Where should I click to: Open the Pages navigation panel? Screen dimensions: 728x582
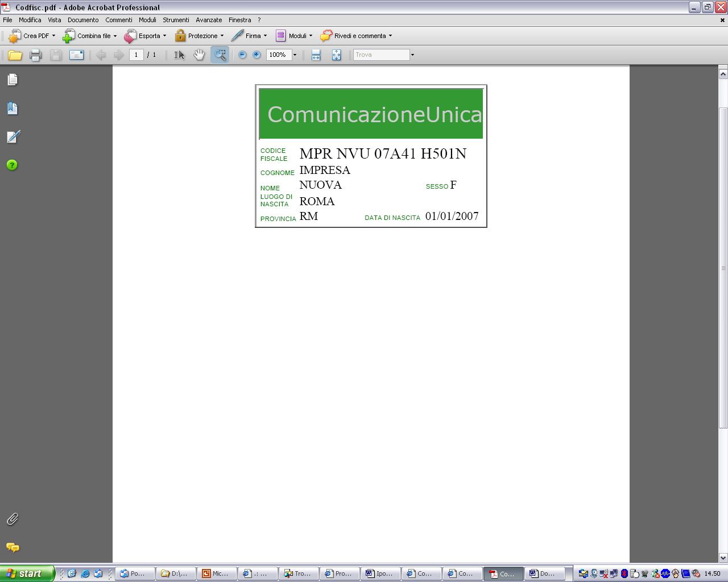(13, 80)
